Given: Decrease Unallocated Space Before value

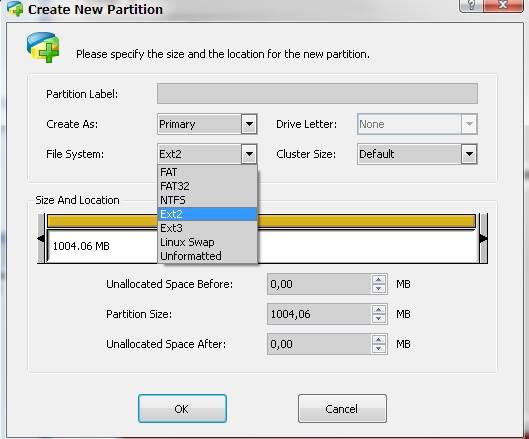Looking at the screenshot, I should (379, 289).
